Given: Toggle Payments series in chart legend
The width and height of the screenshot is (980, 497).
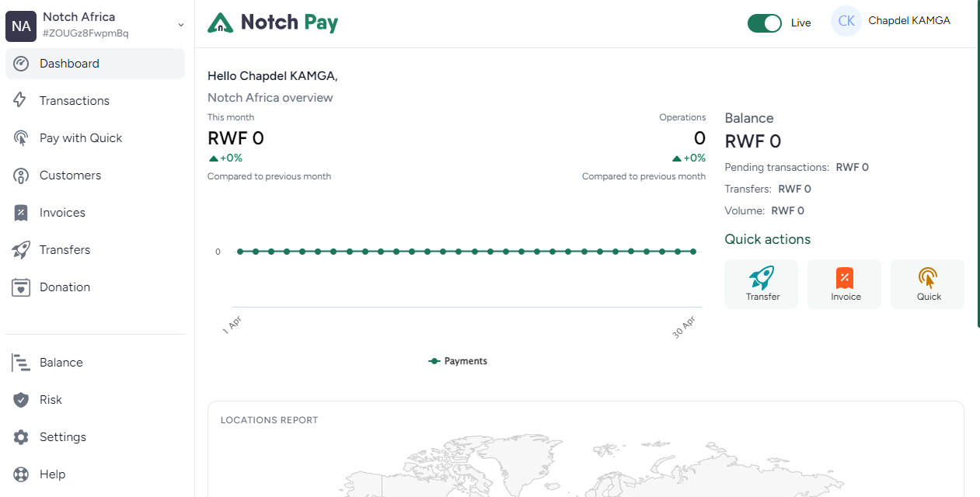Looking at the screenshot, I should 458,361.
